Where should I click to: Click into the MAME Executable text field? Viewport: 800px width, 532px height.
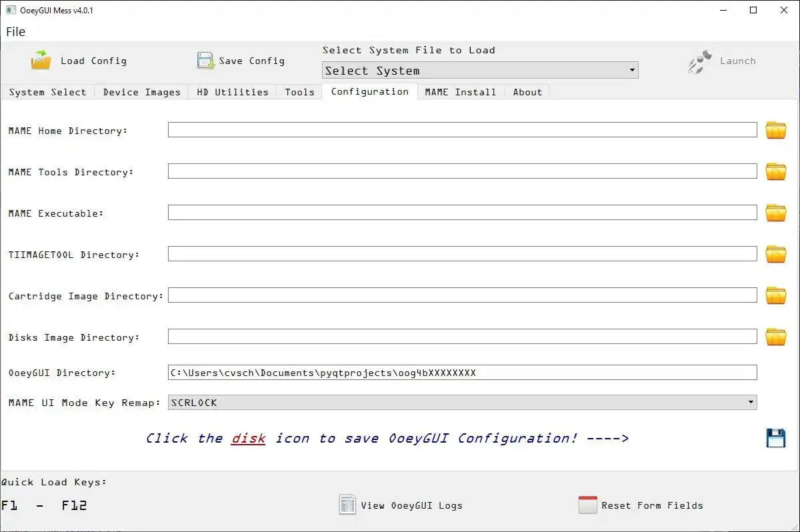coord(463,213)
